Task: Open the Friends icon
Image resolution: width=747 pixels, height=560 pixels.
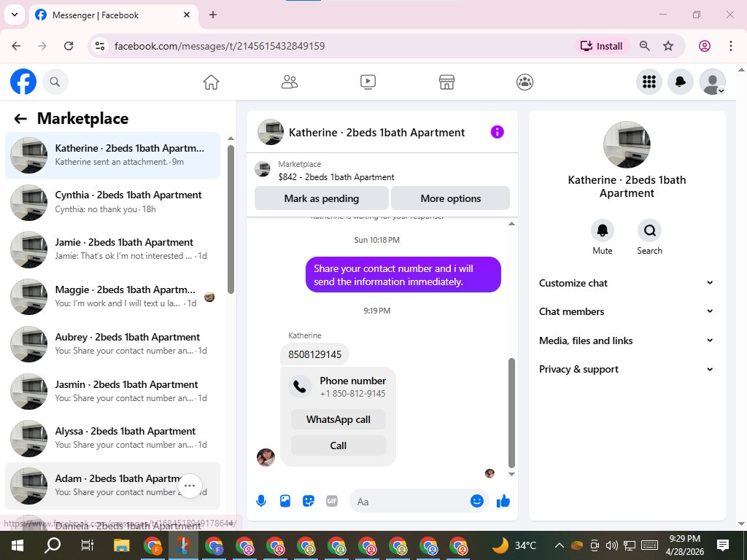Action: [x=289, y=82]
